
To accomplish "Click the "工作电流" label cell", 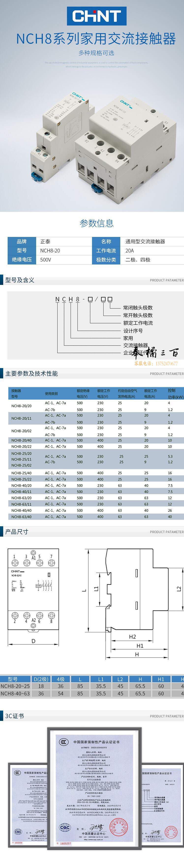I will coord(106,250).
